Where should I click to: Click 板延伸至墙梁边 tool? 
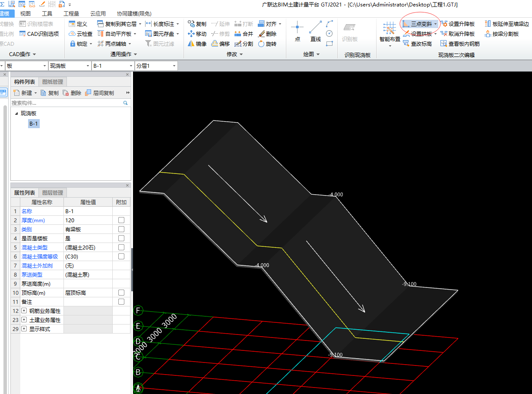pos(506,24)
